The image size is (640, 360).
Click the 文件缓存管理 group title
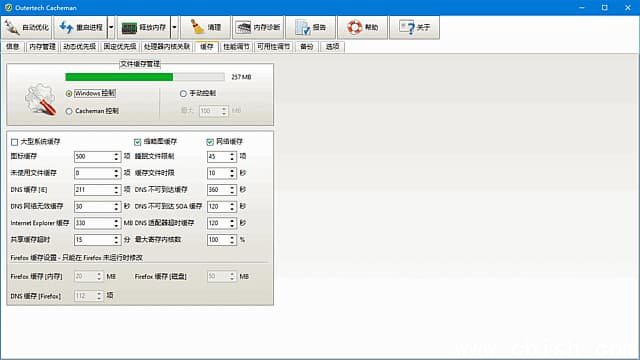point(140,64)
